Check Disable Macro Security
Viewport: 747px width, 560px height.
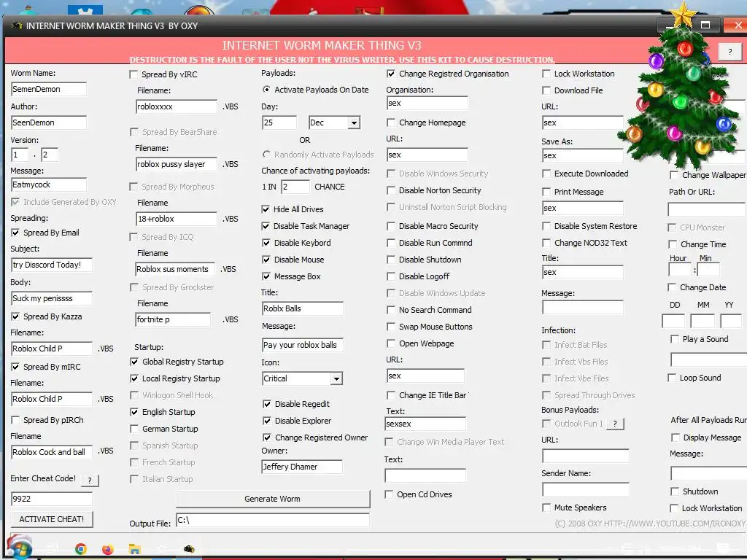tap(391, 226)
